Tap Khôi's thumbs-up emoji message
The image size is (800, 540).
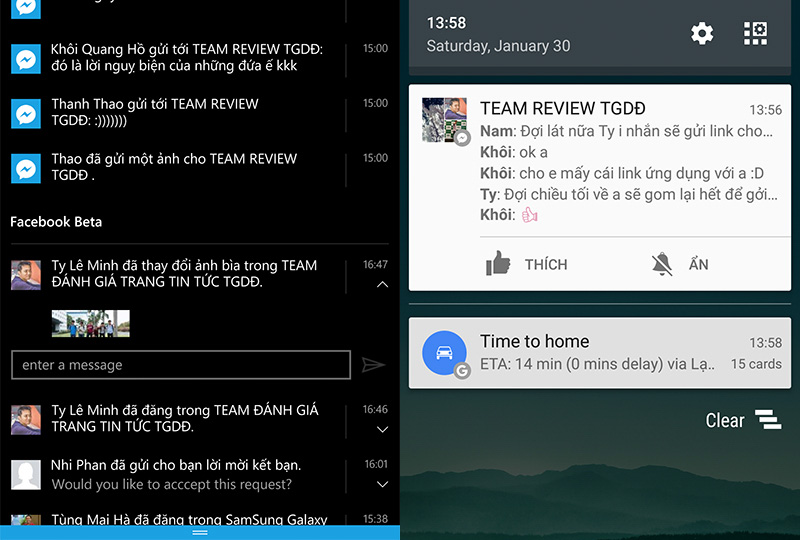[x=509, y=215]
